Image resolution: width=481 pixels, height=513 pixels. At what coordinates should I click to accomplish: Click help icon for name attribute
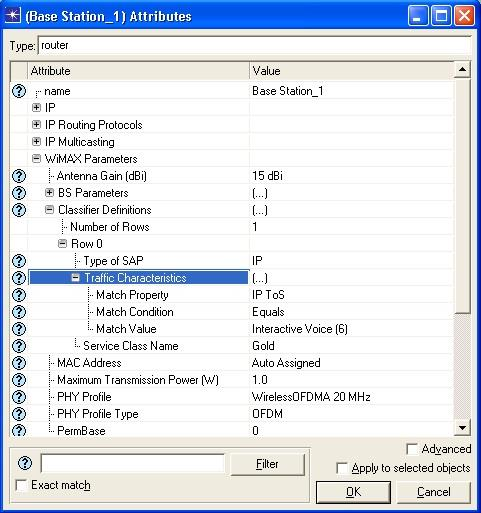(19, 91)
